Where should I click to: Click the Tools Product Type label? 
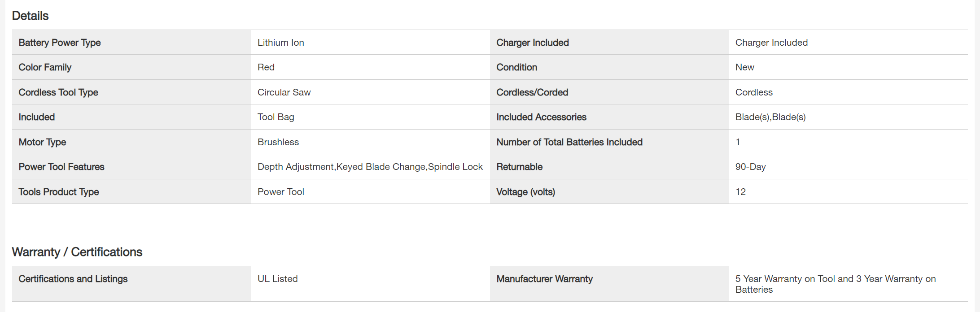point(59,192)
